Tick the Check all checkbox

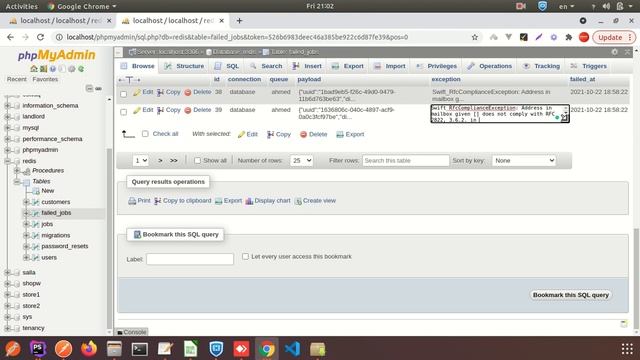pos(145,134)
